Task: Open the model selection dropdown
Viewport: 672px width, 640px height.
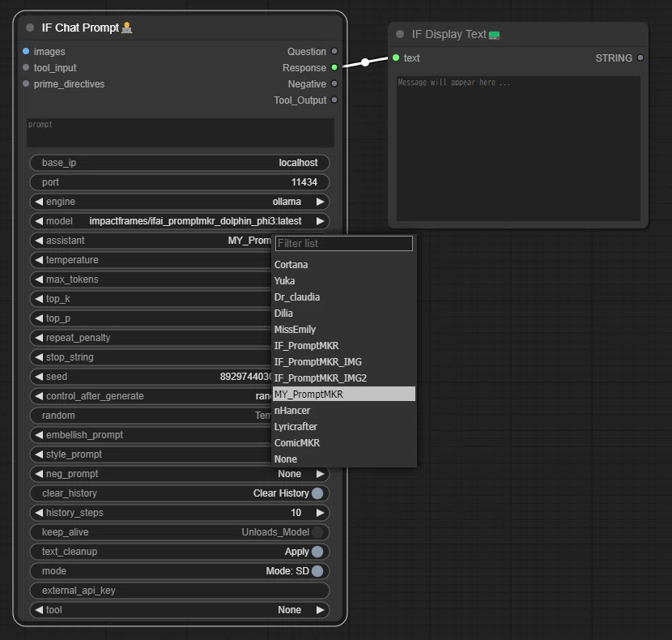Action: 180,221
